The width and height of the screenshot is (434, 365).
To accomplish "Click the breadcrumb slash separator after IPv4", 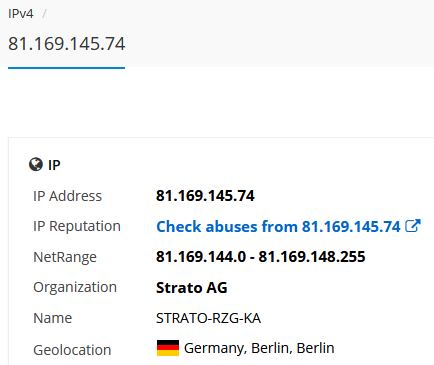I will 44,14.
